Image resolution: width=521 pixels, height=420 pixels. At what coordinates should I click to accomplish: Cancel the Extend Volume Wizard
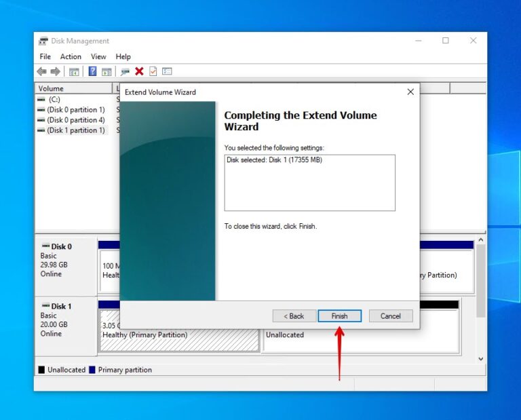coord(391,316)
